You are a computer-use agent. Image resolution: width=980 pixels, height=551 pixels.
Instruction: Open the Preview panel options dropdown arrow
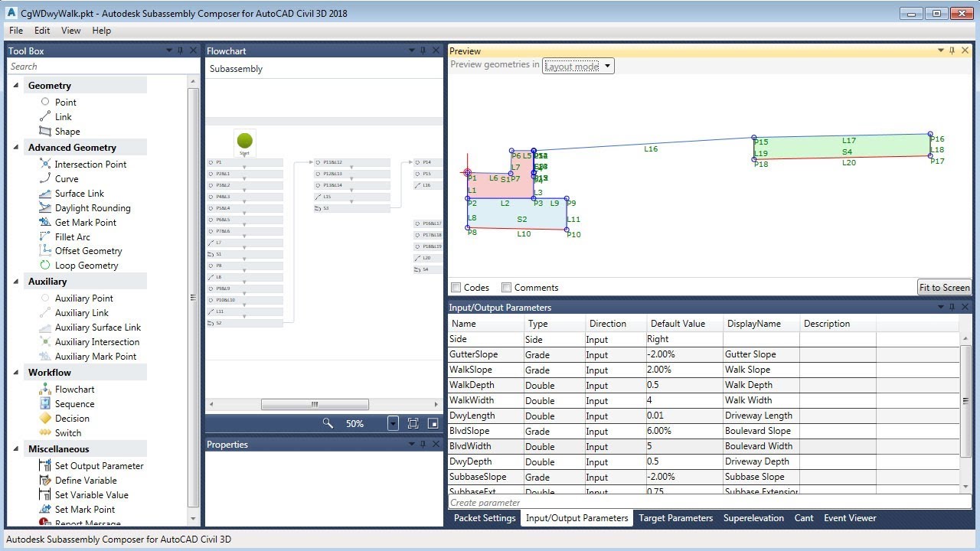(941, 51)
